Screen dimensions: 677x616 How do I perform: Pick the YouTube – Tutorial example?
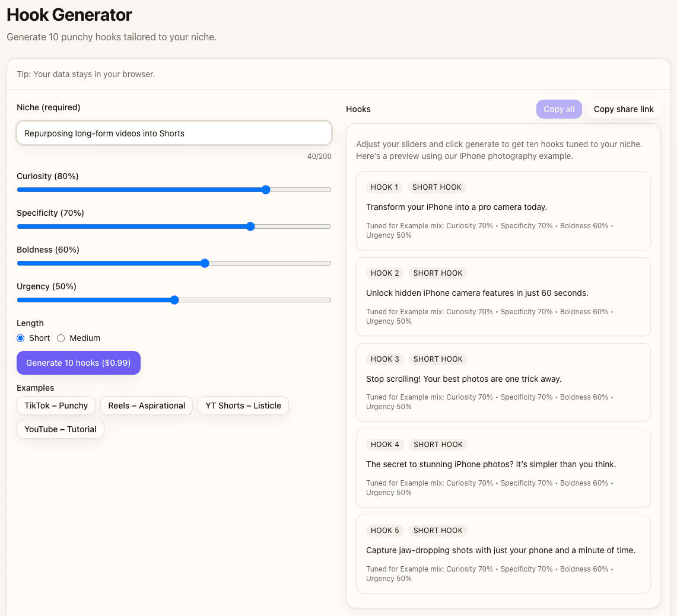point(61,429)
